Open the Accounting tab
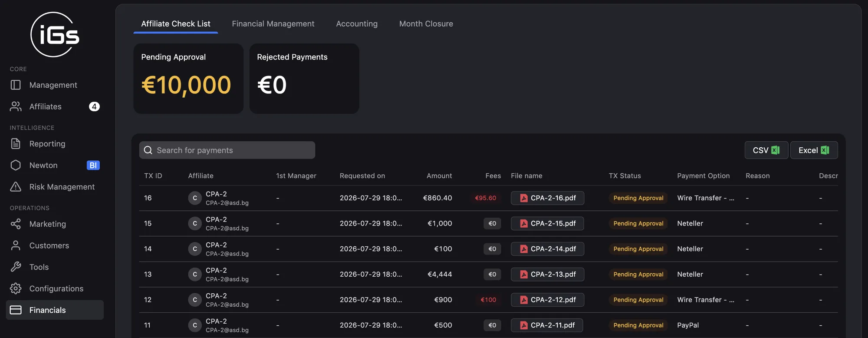 [x=357, y=23]
